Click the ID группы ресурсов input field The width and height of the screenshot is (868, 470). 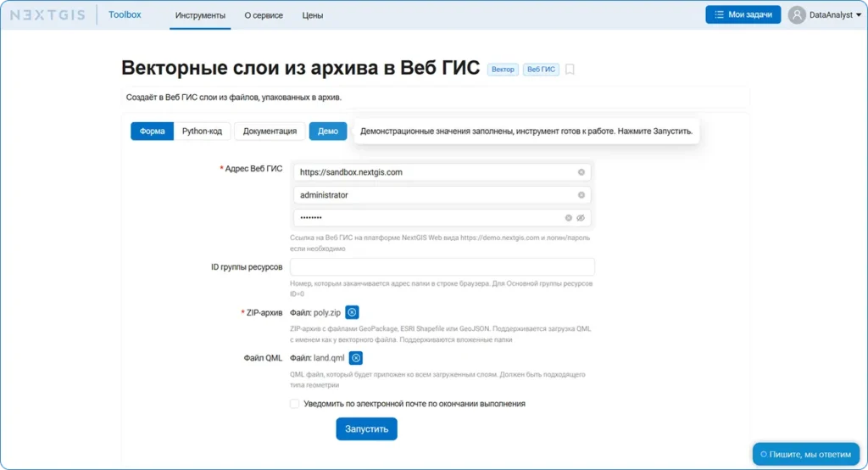442,267
